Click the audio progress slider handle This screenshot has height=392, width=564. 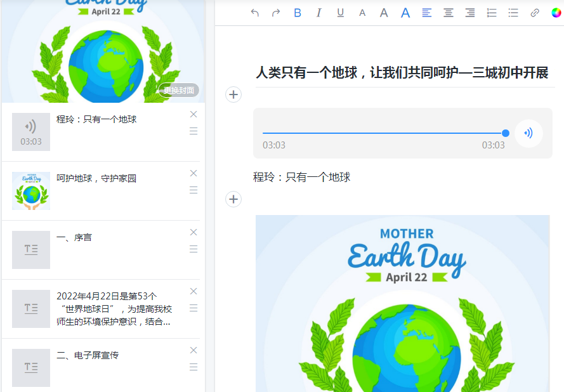[x=506, y=133]
